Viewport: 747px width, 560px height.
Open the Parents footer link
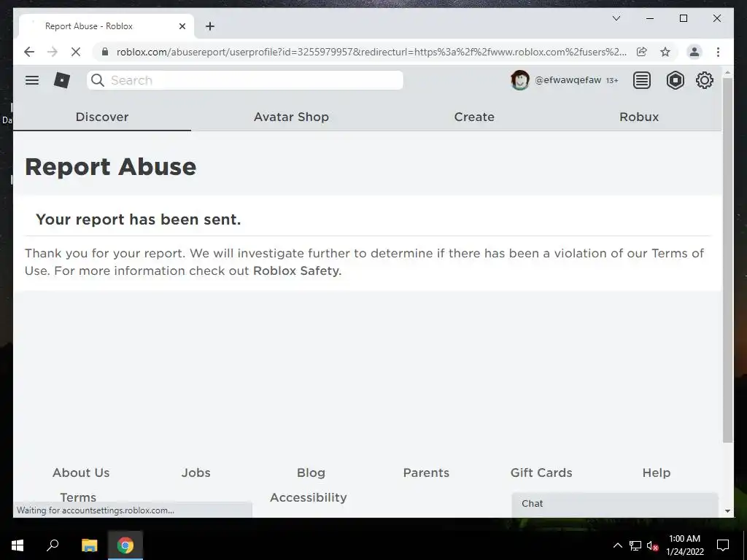click(x=426, y=472)
